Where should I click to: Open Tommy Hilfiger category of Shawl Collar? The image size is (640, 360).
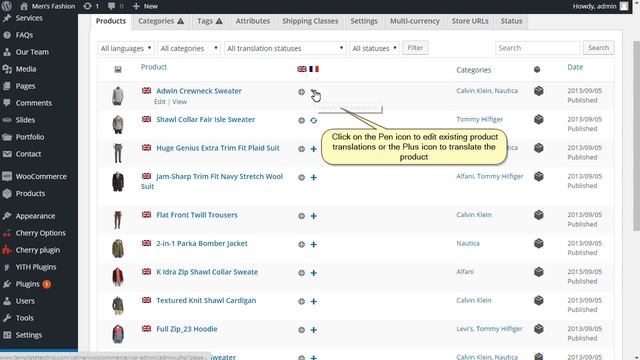click(480, 119)
